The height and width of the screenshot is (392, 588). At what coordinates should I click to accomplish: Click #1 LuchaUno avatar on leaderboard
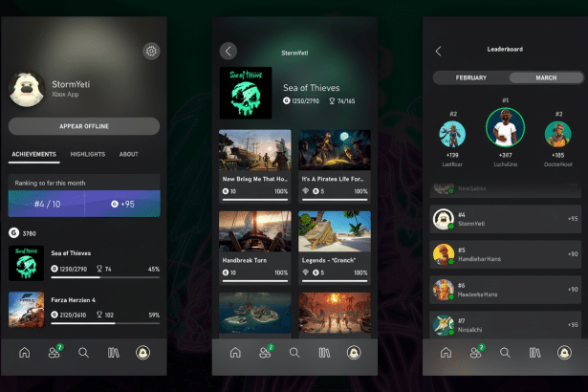pyautogui.click(x=505, y=127)
